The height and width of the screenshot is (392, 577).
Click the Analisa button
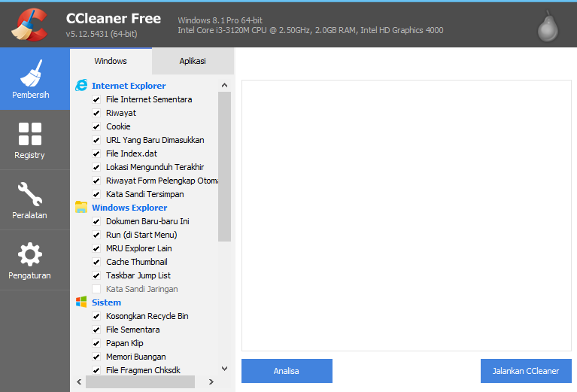287,371
